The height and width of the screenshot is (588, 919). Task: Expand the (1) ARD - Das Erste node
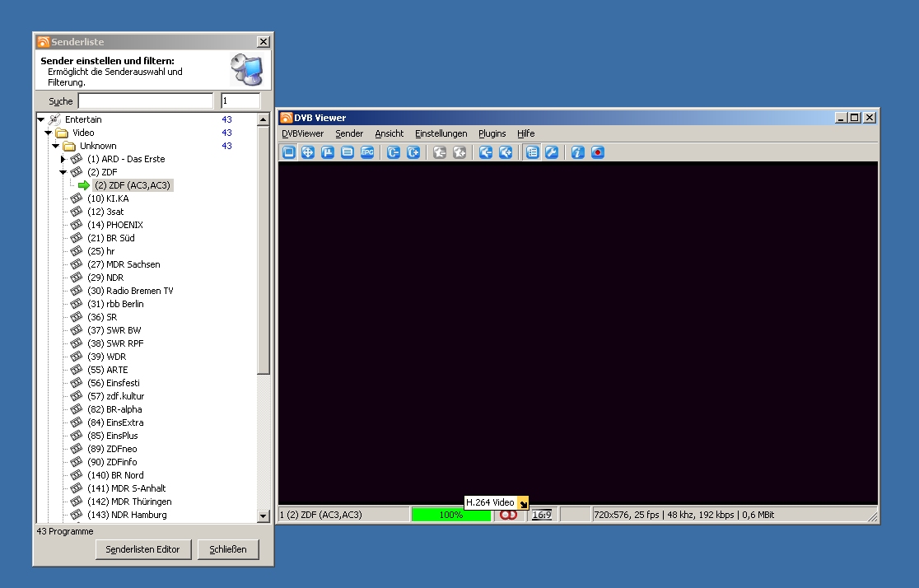[x=63, y=159]
